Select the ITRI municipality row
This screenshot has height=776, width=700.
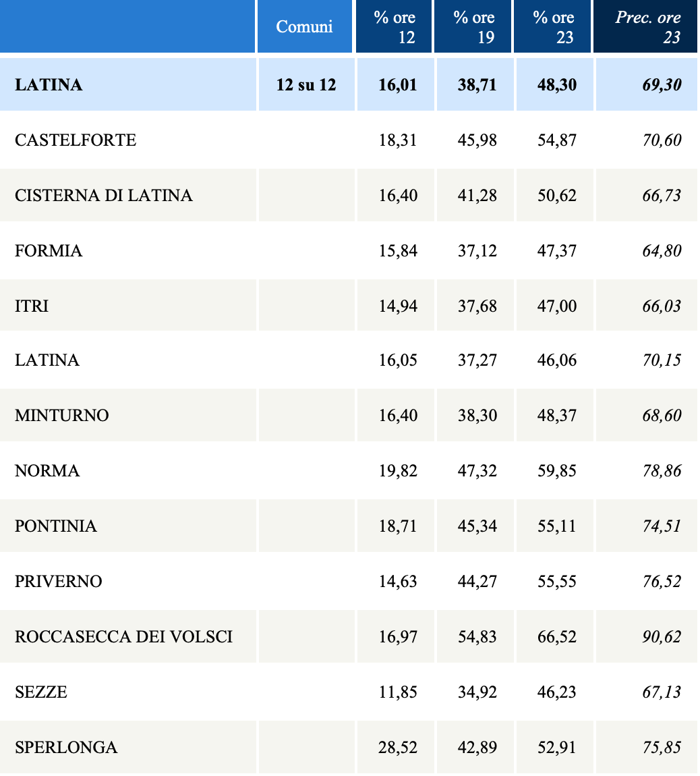(x=32, y=306)
